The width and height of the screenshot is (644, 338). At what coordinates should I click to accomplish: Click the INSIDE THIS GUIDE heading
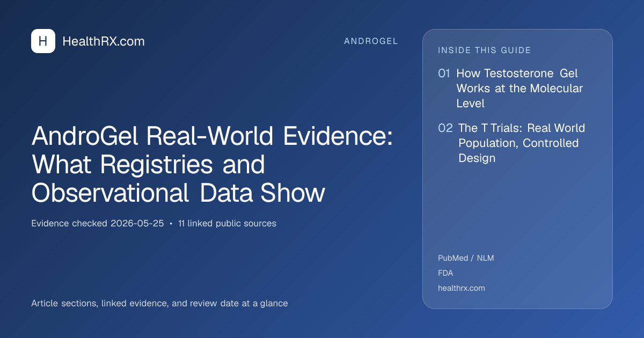pos(485,50)
